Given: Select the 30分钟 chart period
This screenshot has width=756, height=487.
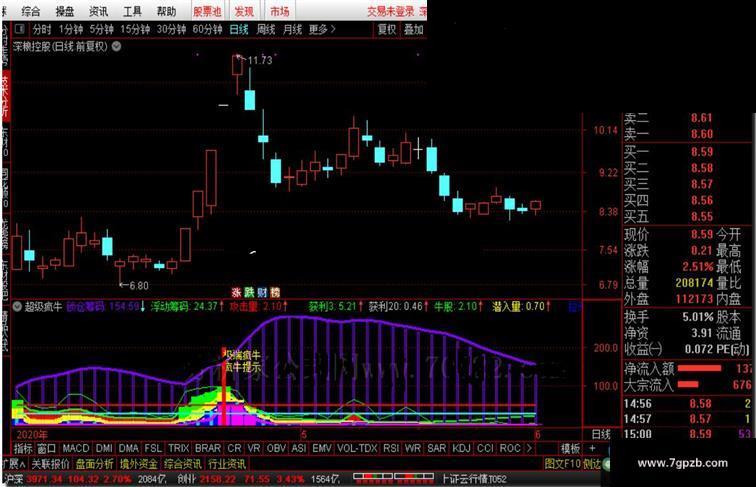Looking at the screenshot, I should coord(172,29).
